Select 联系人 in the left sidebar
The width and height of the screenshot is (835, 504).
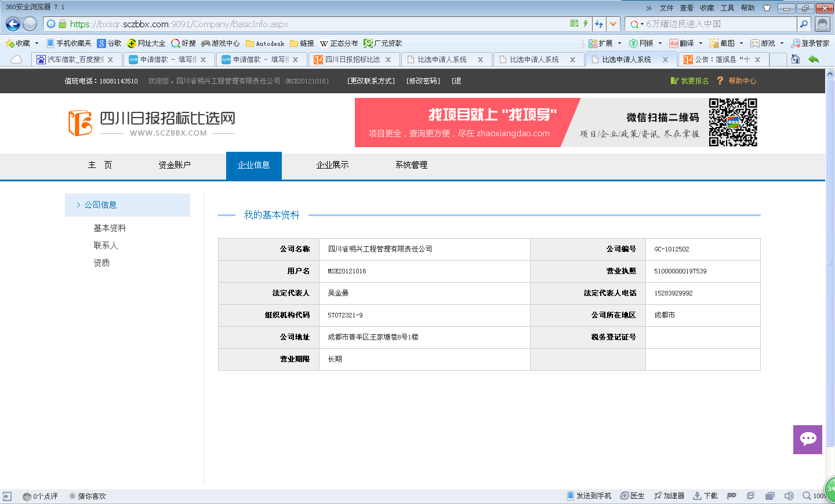pyautogui.click(x=106, y=246)
